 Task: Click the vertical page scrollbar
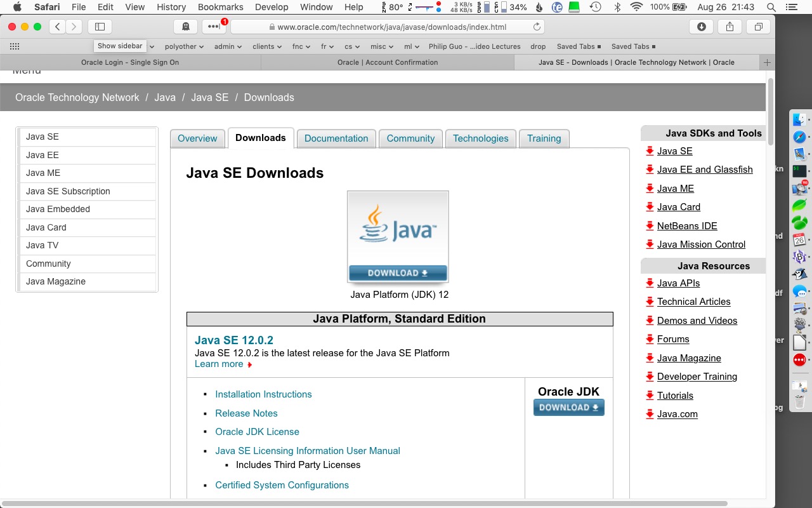tap(770, 112)
